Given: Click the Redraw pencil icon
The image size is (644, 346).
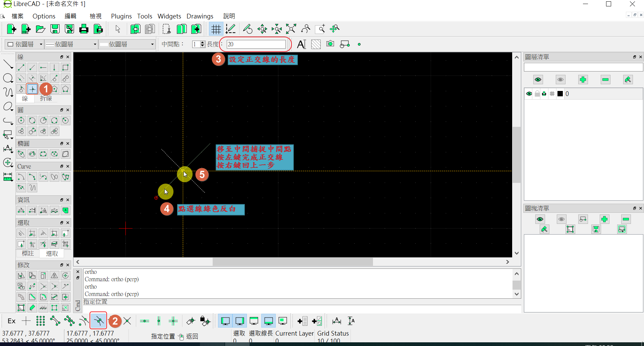Looking at the screenshot, I should click(248, 29).
